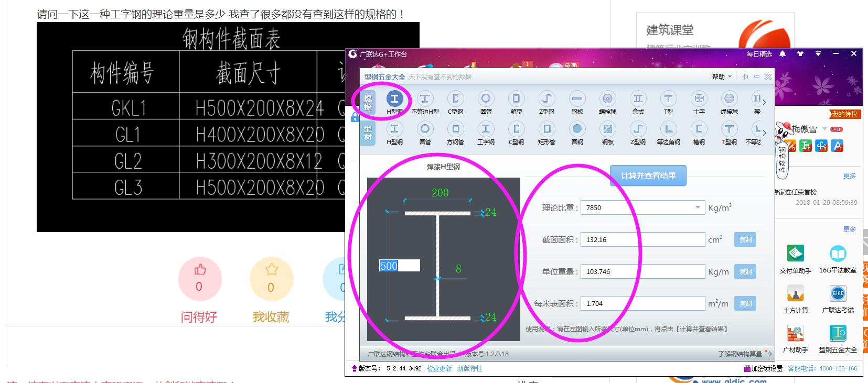The height and width of the screenshot is (383, 868).
Task: Click the height input showing 500
Action: (x=400, y=266)
